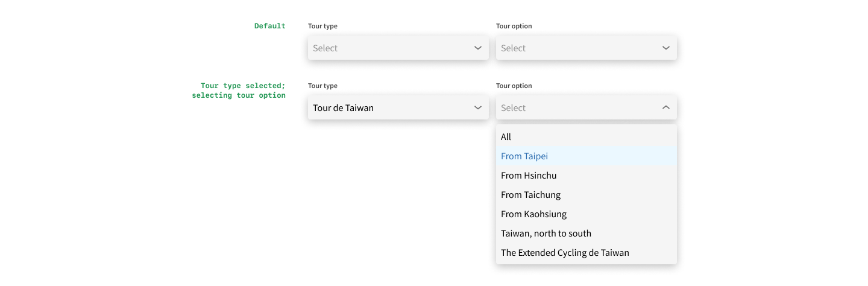Open the Tour option Select field in Default state
The image size is (868, 286).
[579, 48]
